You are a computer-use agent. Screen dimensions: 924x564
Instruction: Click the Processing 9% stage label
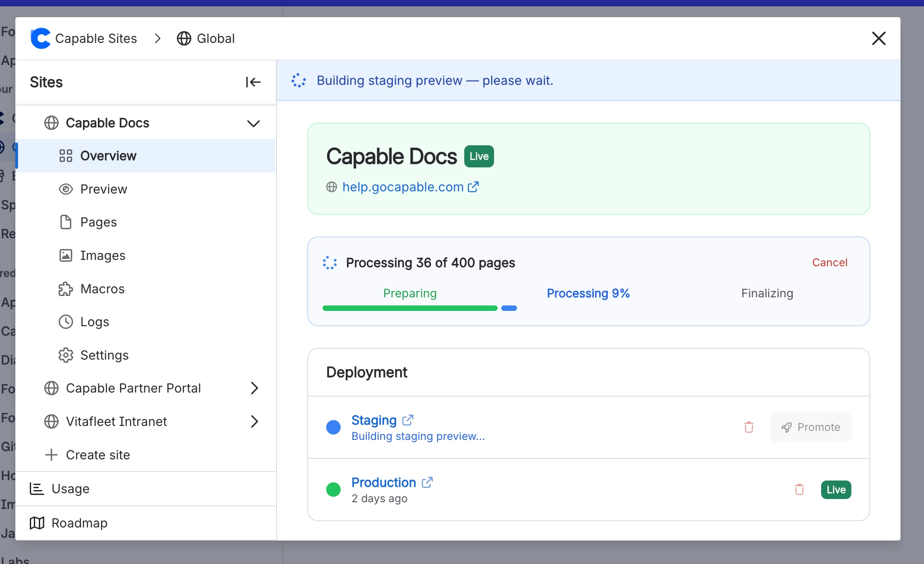coord(588,293)
